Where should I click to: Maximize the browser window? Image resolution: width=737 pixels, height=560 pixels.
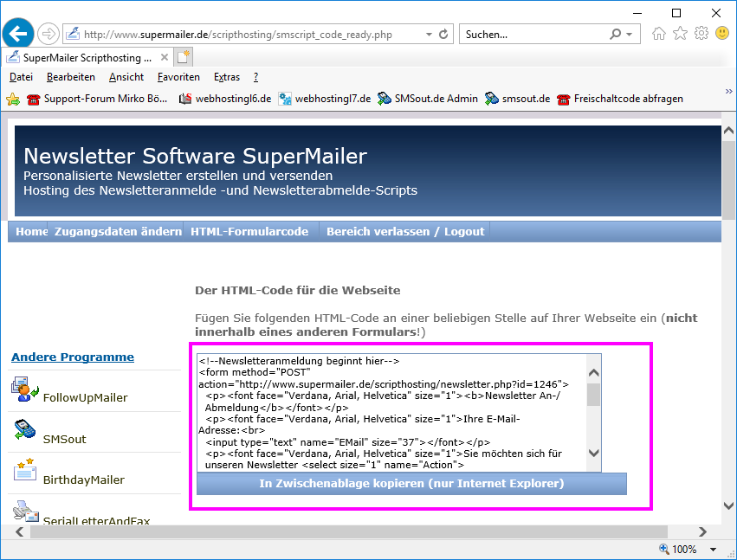point(676,13)
